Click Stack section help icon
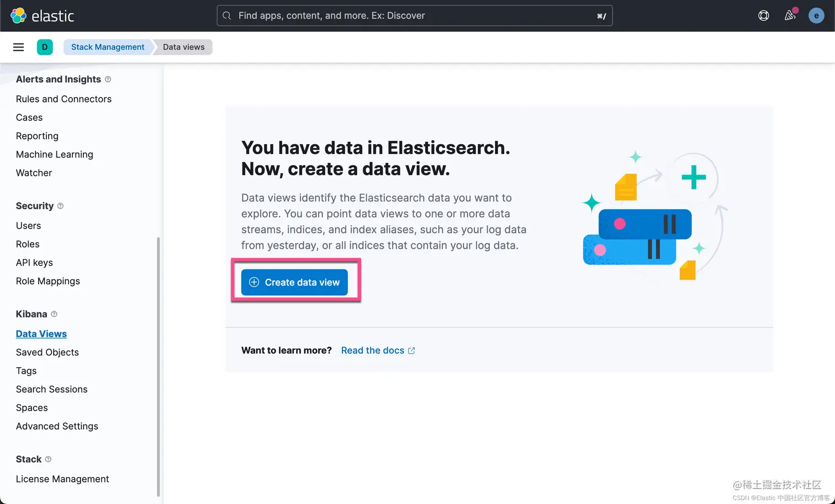The width and height of the screenshot is (835, 504). (x=49, y=459)
